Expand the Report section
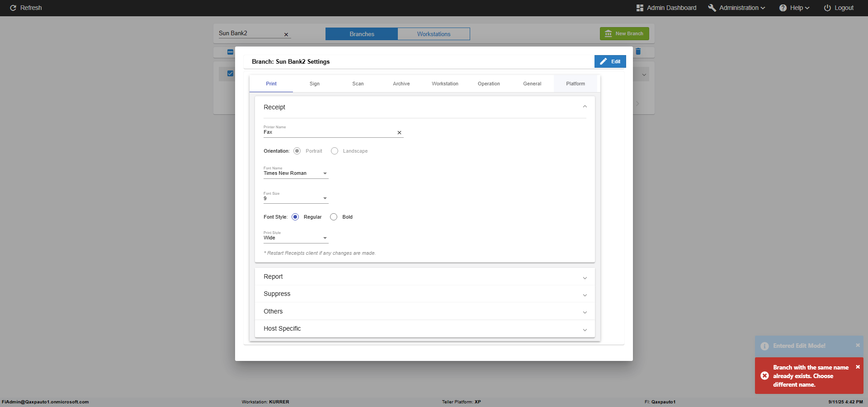The height and width of the screenshot is (407, 868). click(x=425, y=277)
